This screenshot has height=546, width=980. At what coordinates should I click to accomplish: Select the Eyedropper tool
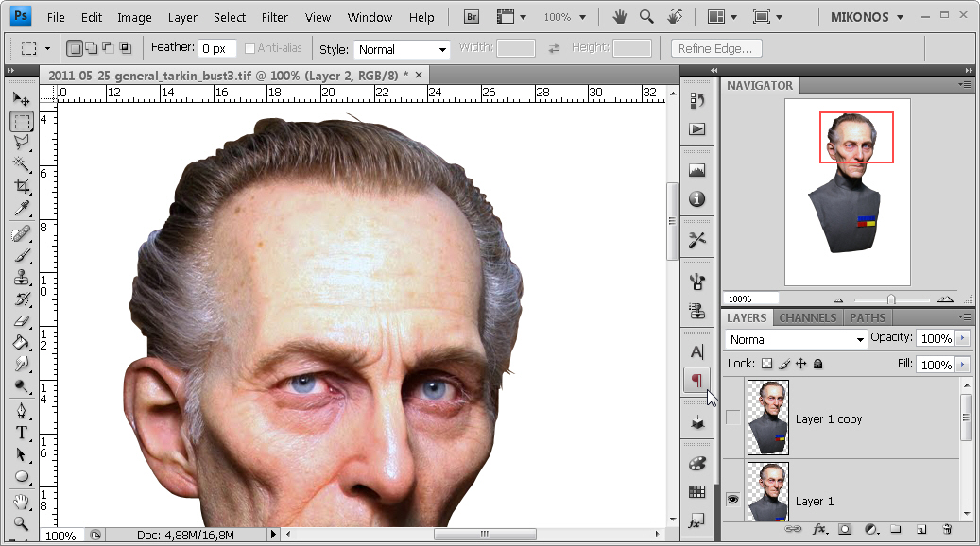pos(22,208)
